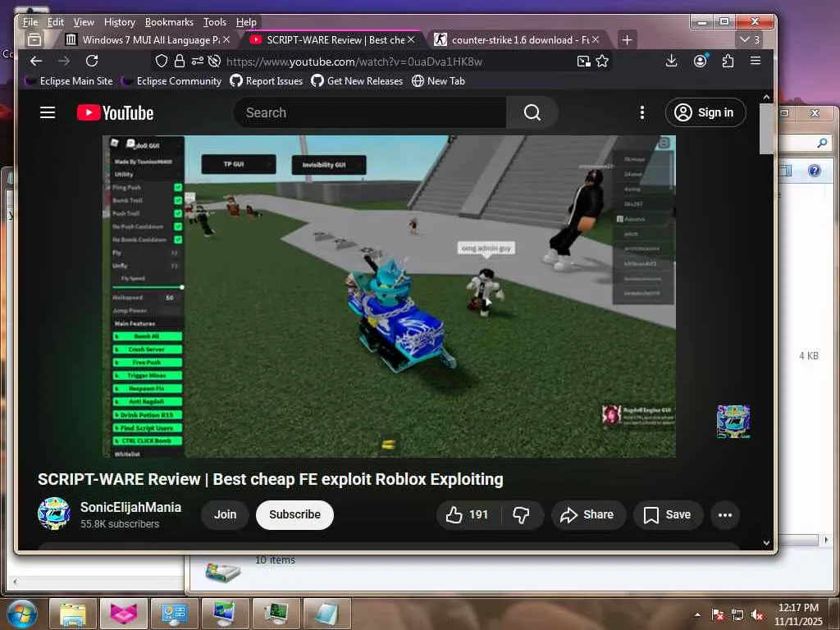Click the Join button

(x=225, y=514)
